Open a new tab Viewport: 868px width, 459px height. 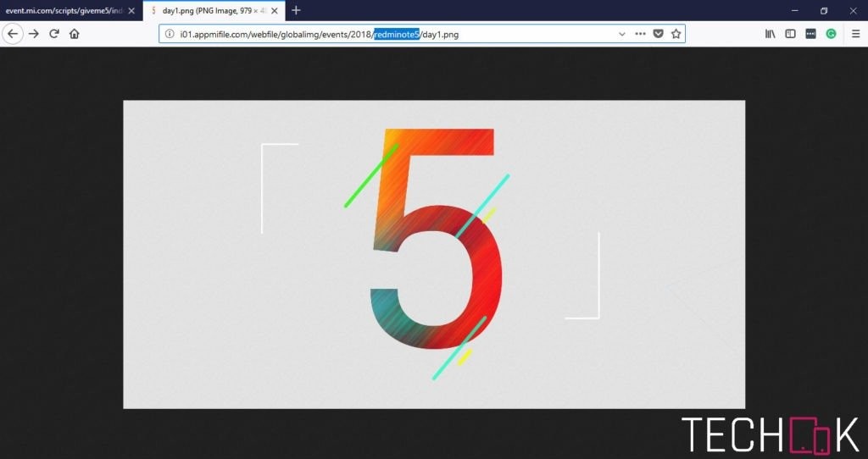(296, 10)
